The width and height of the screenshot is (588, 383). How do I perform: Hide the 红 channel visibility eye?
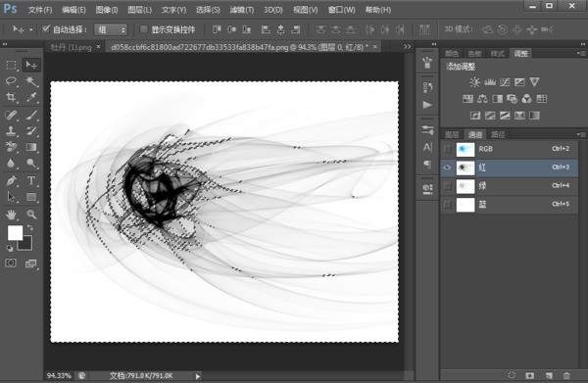448,168
